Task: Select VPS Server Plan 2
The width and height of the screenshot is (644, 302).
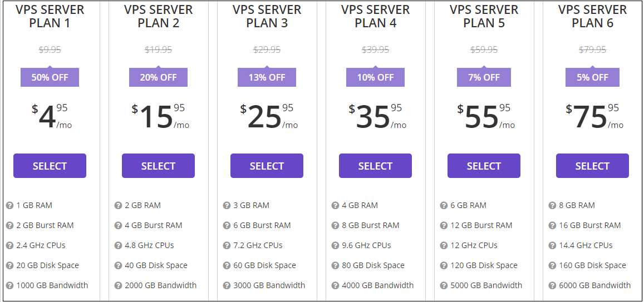Action: [158, 166]
